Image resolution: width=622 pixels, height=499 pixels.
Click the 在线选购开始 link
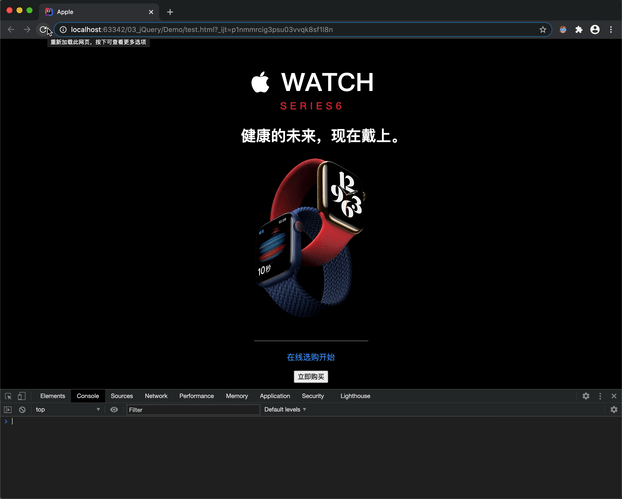tap(311, 357)
